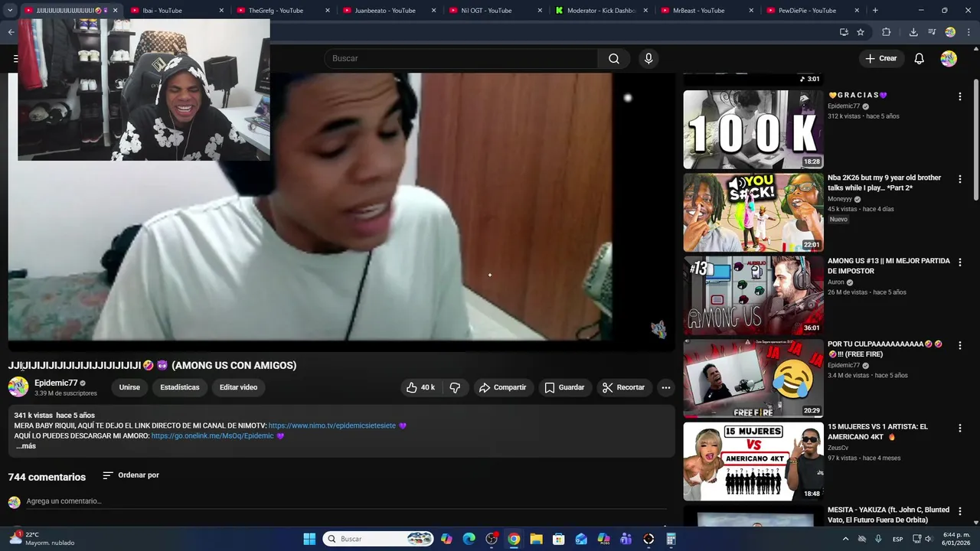This screenshot has width=980, height=551.
Task: Open new browser tab with plus
Action: pos(875,11)
